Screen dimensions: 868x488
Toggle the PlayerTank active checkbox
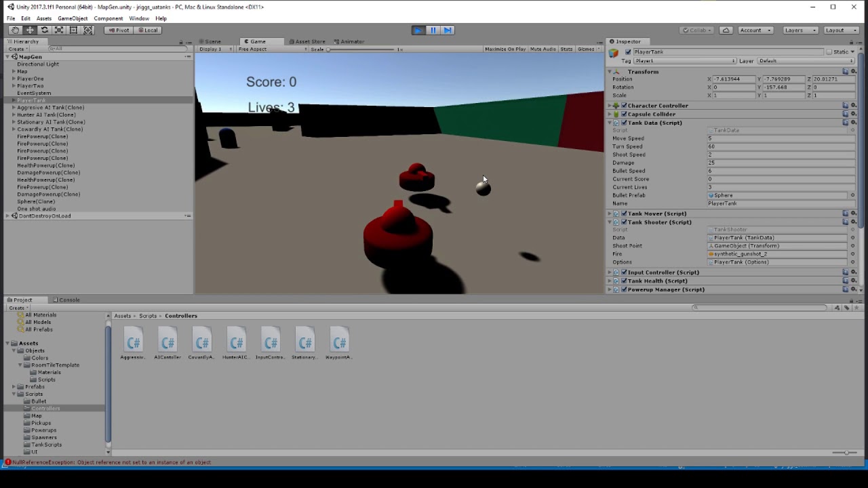click(x=628, y=52)
